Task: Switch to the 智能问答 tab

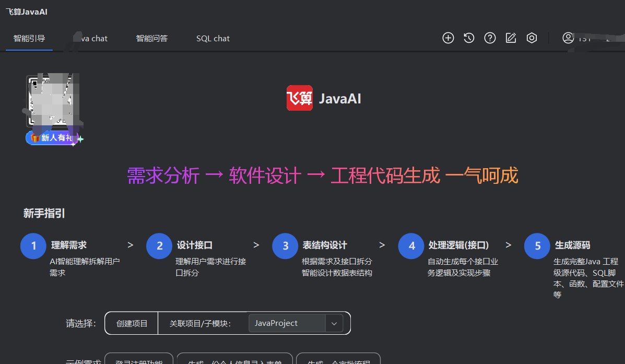Action: (x=152, y=39)
